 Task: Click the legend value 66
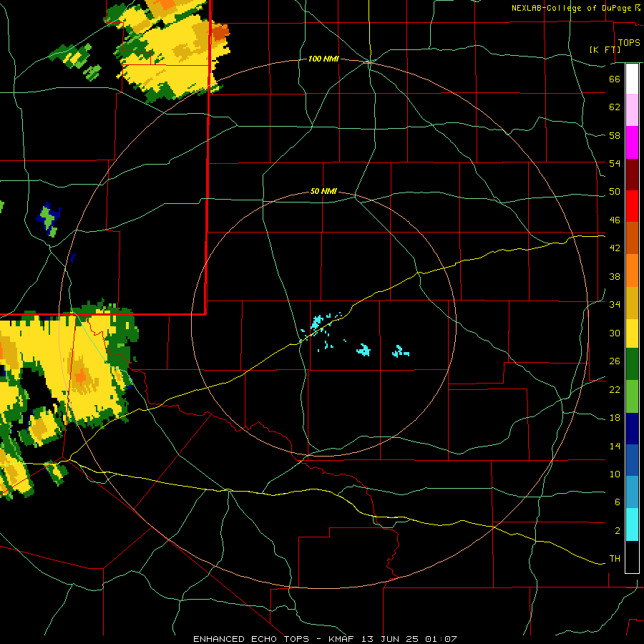point(615,79)
